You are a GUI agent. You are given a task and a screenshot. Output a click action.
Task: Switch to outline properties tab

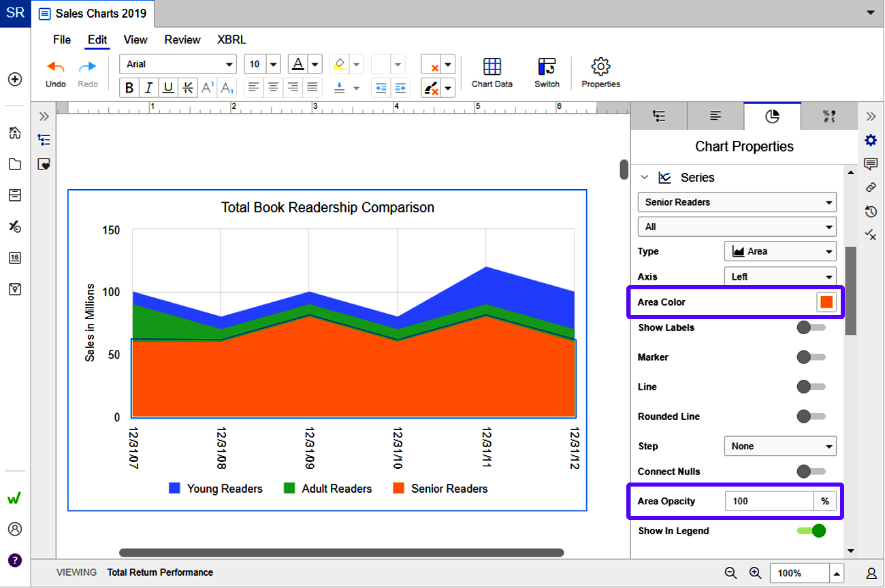click(659, 116)
